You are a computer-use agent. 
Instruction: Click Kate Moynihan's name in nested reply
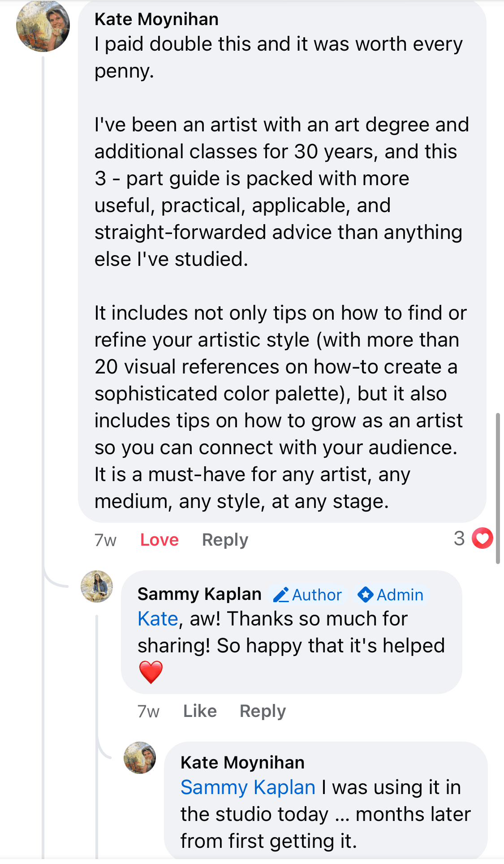click(x=242, y=763)
